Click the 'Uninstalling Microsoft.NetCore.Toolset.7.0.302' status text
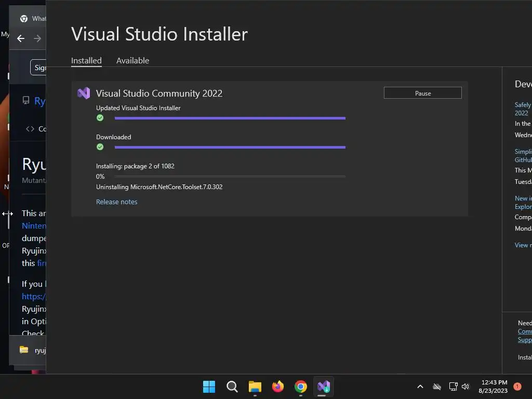 (x=159, y=187)
